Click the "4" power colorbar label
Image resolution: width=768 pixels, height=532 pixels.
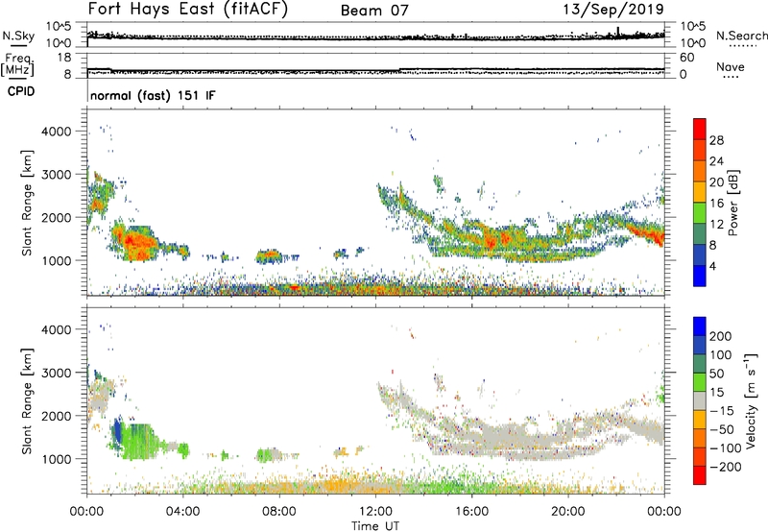(x=713, y=266)
